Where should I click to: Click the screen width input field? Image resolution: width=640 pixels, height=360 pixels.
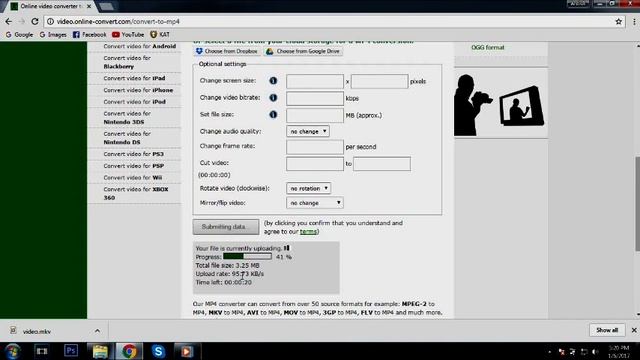(x=315, y=81)
